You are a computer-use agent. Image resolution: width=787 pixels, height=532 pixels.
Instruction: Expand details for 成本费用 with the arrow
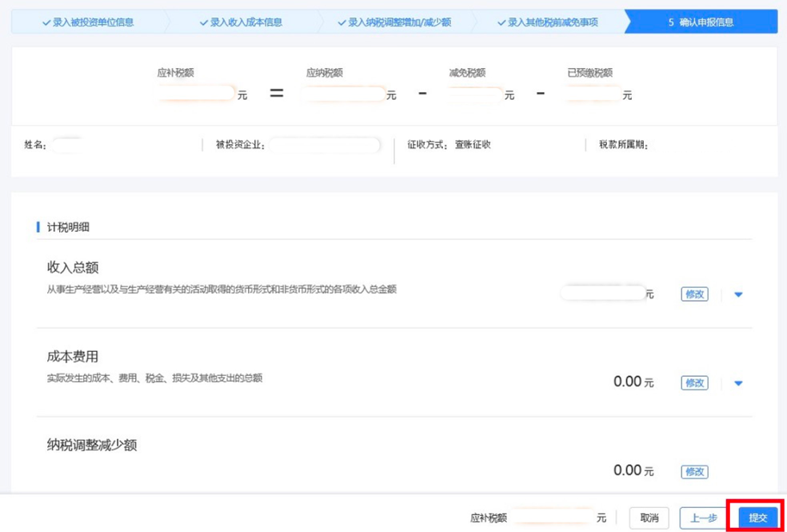click(x=738, y=382)
